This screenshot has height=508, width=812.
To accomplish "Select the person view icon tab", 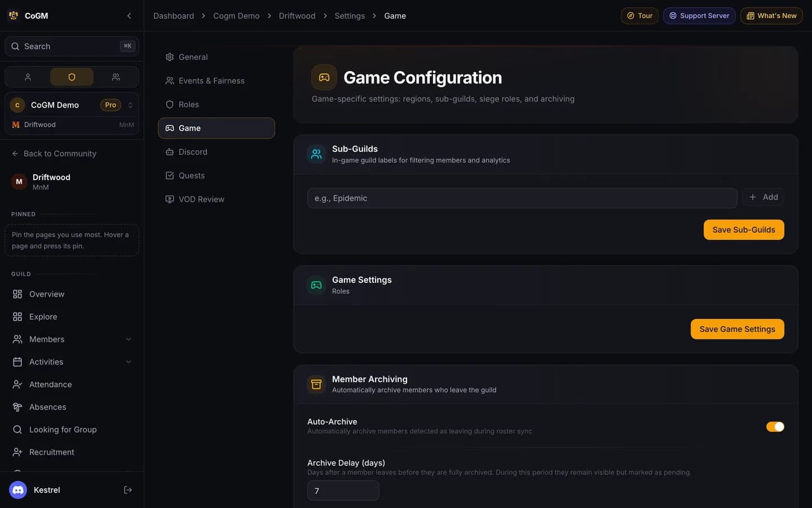I will [x=28, y=77].
